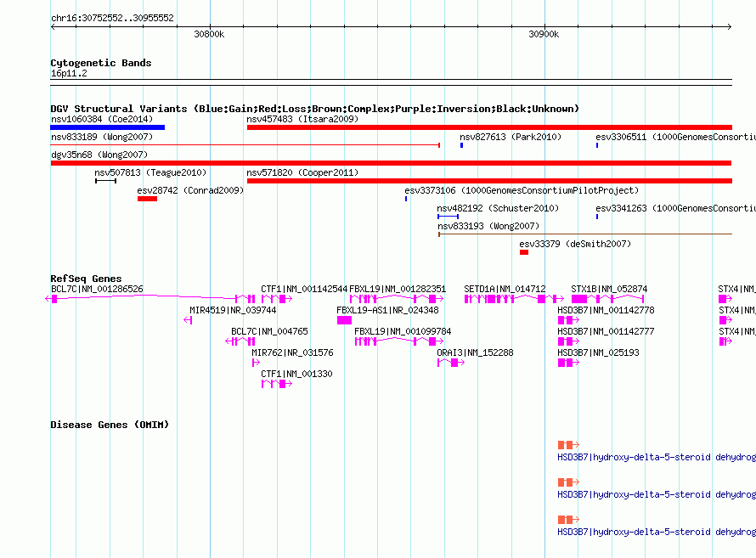
Task: Click the 16p11.2 band label
Action: [x=69, y=73]
